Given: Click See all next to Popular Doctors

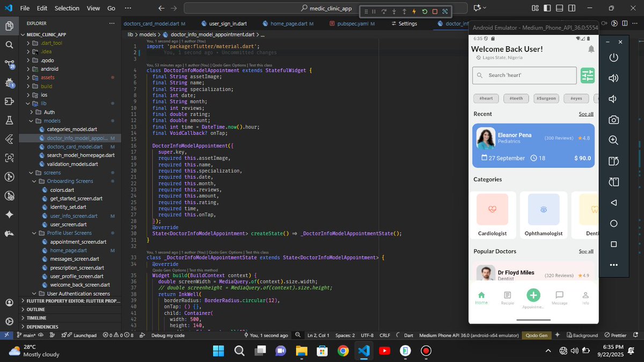Looking at the screenshot, I should pos(586,252).
